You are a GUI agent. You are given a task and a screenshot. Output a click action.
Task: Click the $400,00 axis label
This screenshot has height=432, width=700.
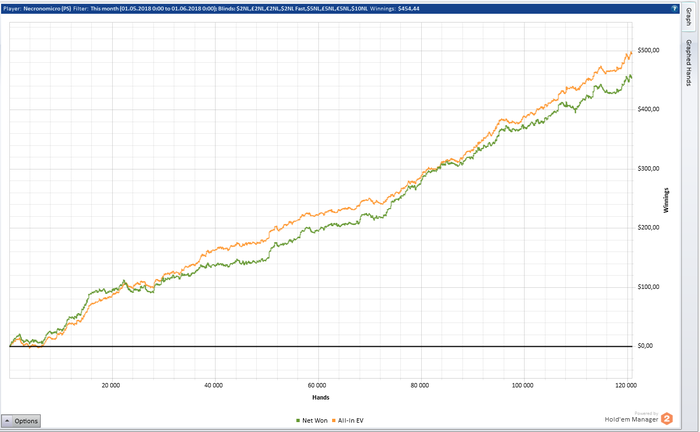pos(648,109)
